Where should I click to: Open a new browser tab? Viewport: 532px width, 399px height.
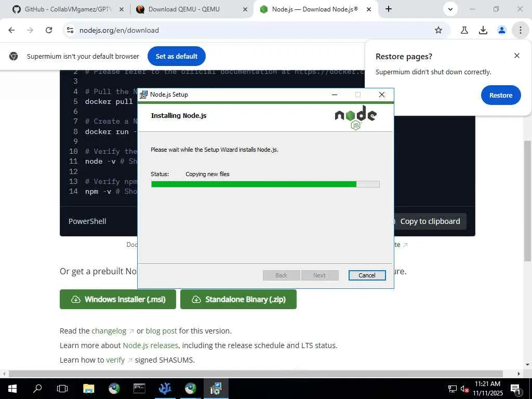tap(389, 9)
